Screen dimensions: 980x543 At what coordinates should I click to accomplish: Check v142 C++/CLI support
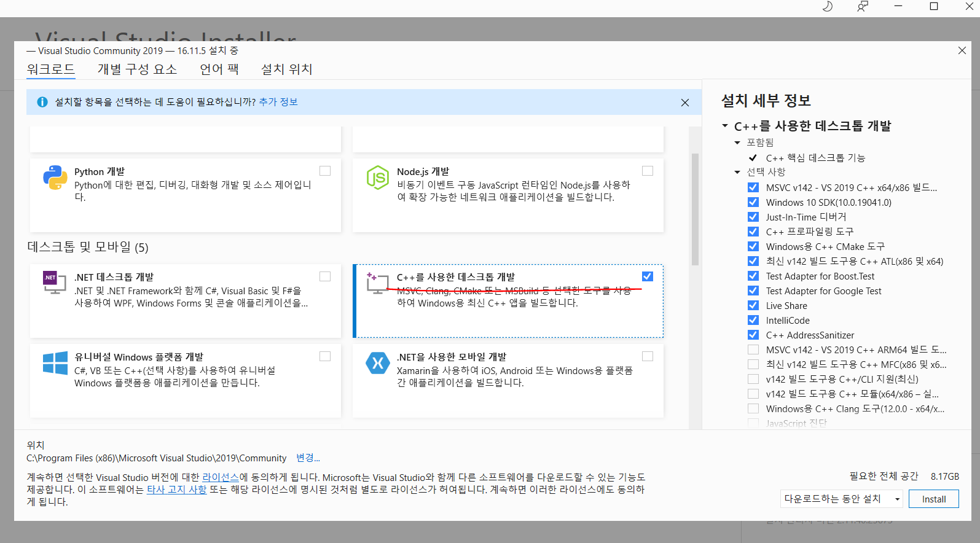tap(753, 379)
